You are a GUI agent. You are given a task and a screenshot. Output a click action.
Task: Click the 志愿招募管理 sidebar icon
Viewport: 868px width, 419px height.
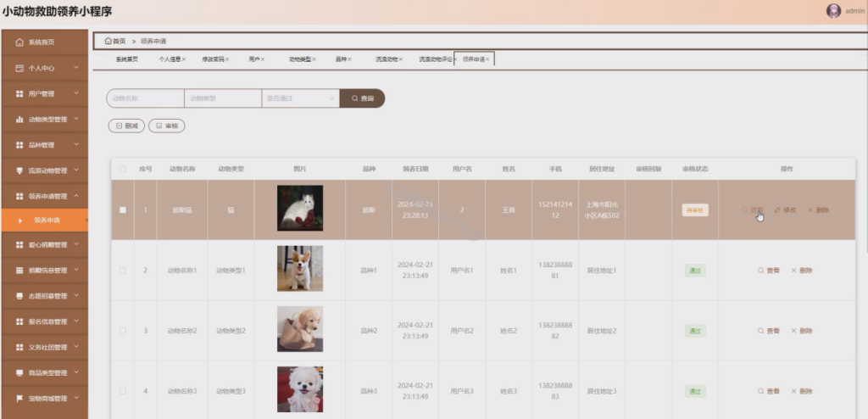click(19, 296)
